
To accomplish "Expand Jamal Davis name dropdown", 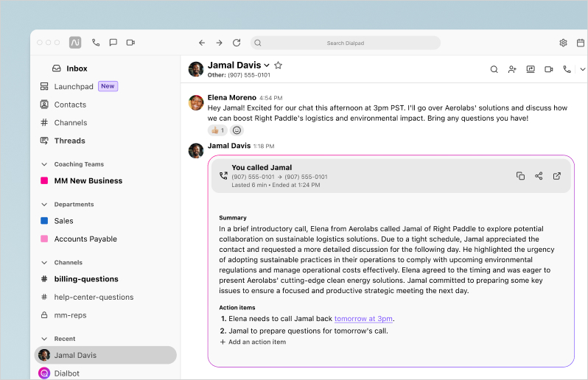I will 267,66.
